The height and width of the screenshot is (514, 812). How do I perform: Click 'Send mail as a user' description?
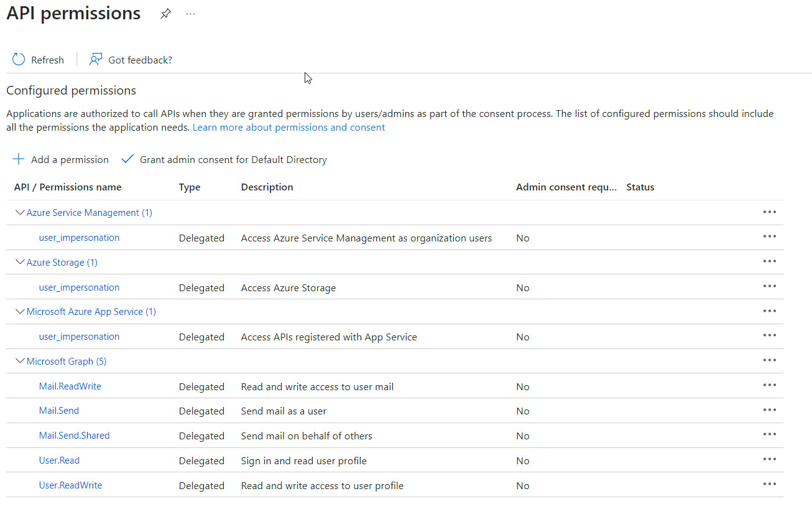(x=284, y=411)
